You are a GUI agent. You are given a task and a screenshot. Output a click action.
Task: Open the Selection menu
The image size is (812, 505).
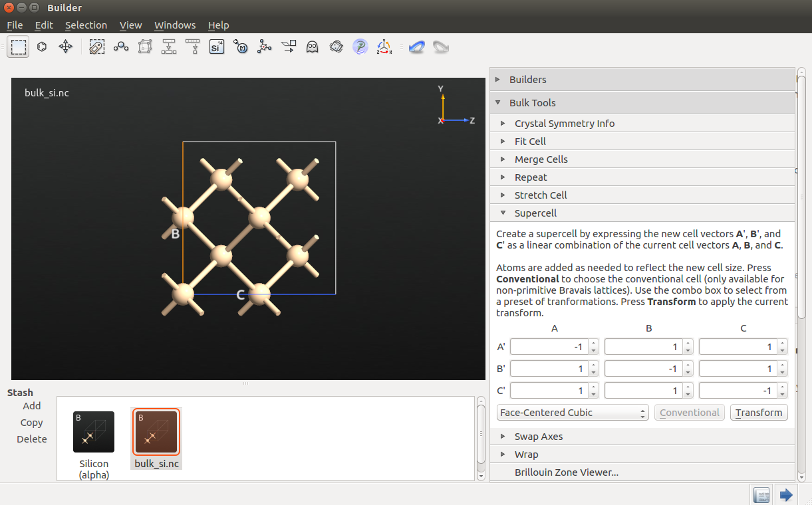86,25
